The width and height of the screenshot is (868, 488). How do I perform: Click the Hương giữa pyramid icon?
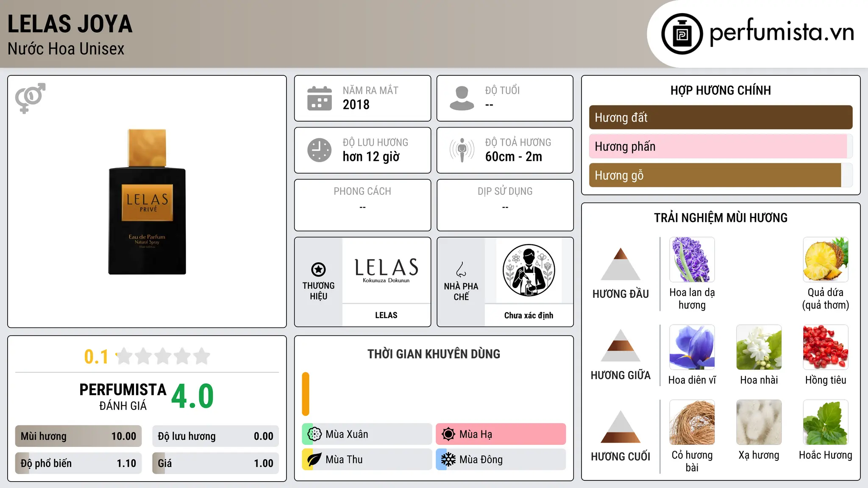620,345
